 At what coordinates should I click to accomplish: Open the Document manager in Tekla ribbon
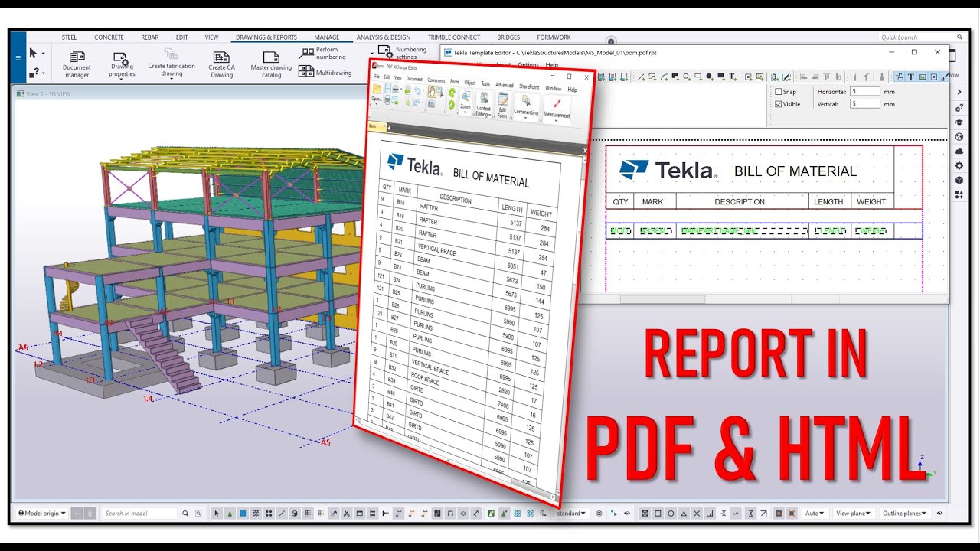(x=77, y=65)
